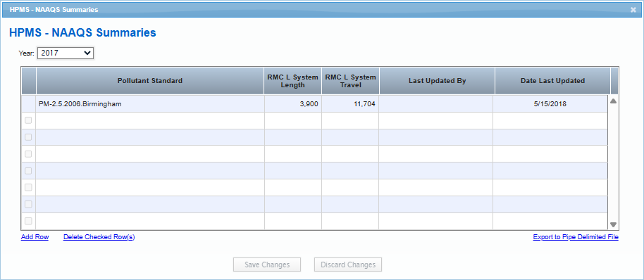The image size is (644, 280).
Task: Click the Add Row link
Action: pyautogui.click(x=35, y=237)
